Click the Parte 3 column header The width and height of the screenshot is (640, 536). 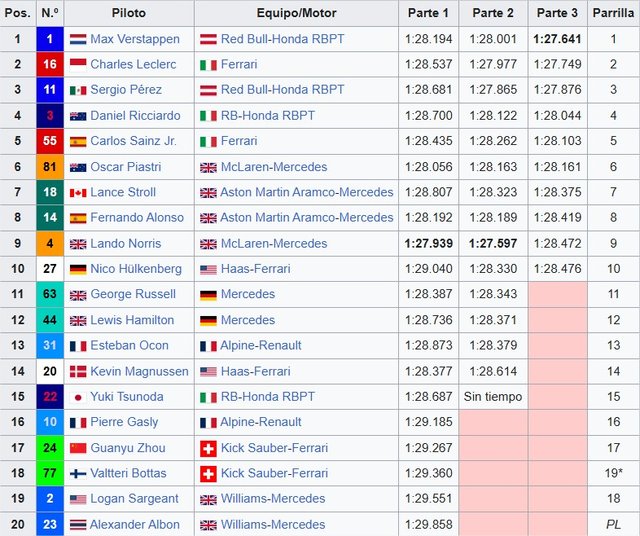click(557, 13)
